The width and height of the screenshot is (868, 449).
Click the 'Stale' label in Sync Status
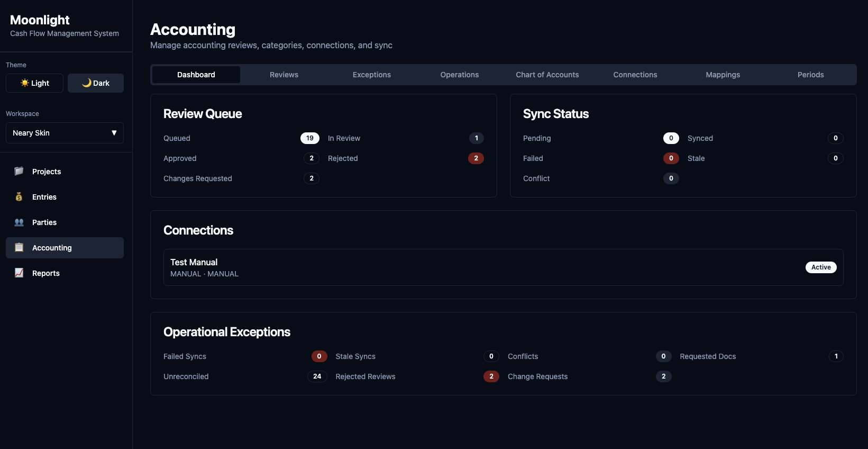click(696, 158)
